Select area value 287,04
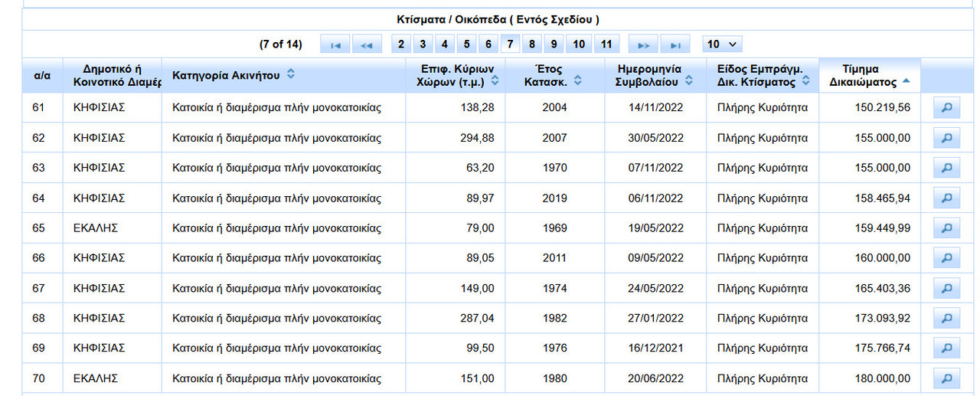 pyautogui.click(x=455, y=318)
